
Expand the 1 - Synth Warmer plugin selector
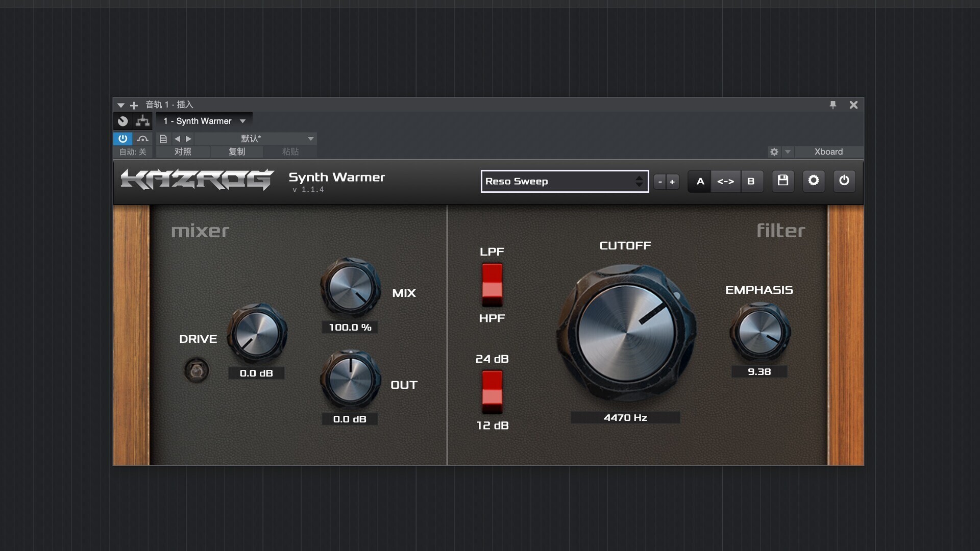point(204,121)
